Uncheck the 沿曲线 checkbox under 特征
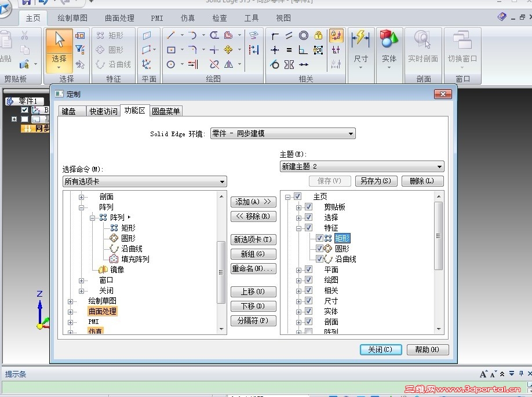 [319, 259]
